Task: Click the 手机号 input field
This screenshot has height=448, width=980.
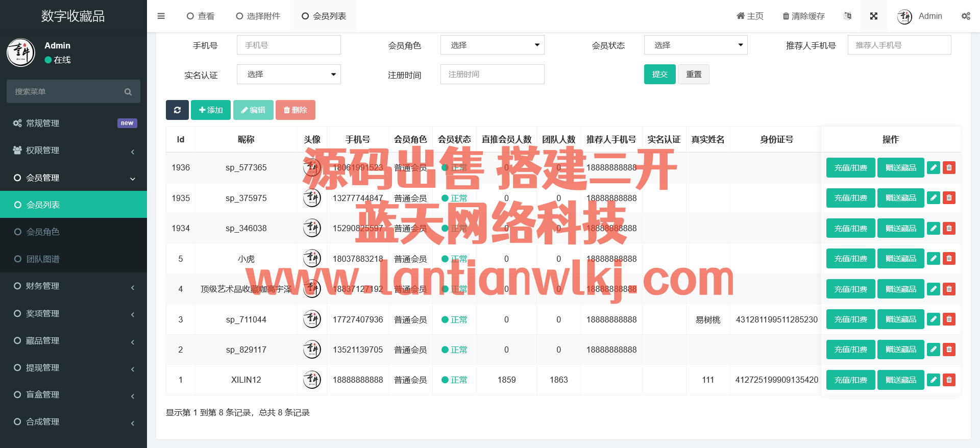Action: (288, 45)
